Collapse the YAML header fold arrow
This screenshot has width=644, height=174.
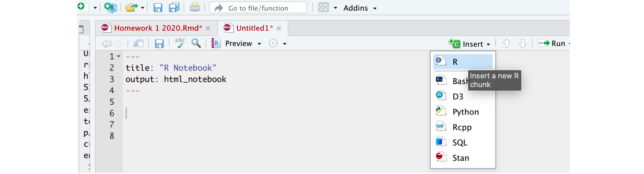(x=119, y=56)
